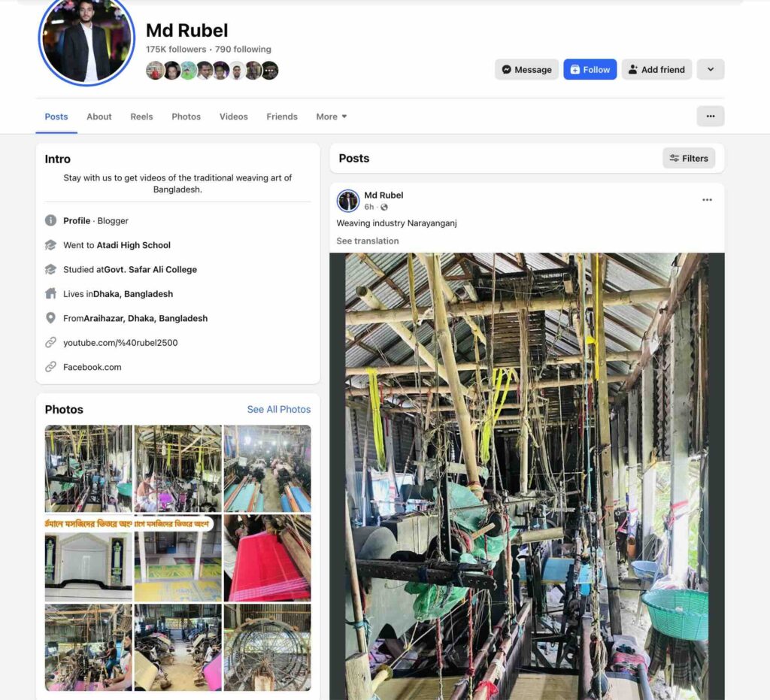Switch to the About tab

coord(99,117)
